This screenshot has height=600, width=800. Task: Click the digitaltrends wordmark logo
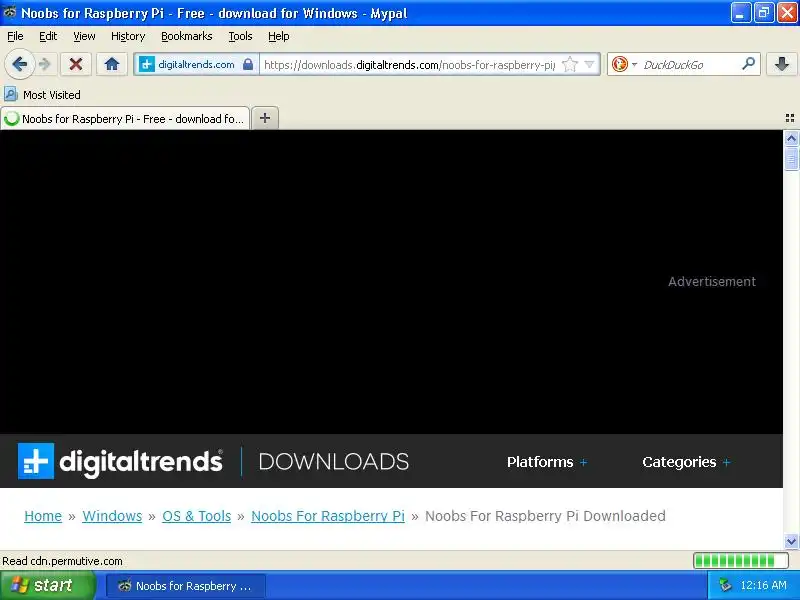click(141, 461)
